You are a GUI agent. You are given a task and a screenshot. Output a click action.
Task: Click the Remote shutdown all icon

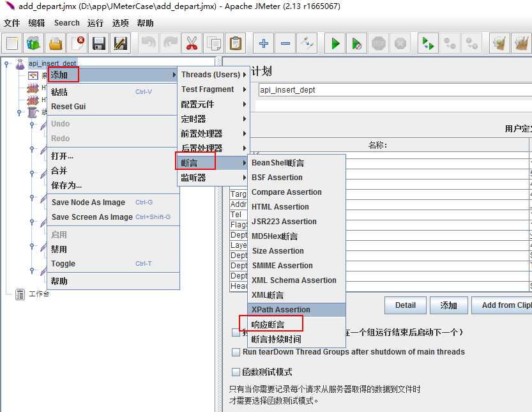pyautogui.click(x=471, y=43)
